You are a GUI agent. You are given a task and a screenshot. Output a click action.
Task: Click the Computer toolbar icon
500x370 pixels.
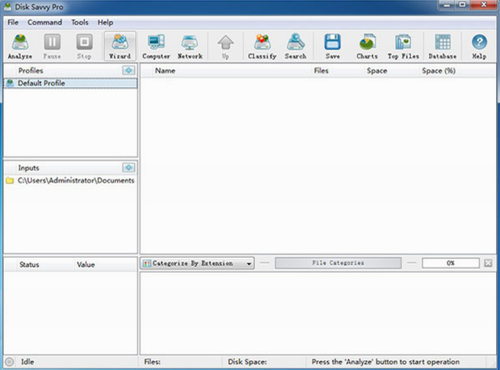click(x=156, y=46)
